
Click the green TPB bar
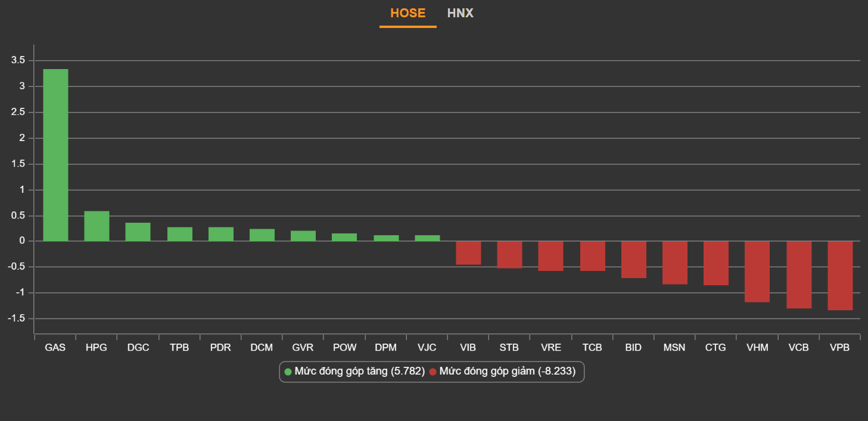(x=179, y=234)
